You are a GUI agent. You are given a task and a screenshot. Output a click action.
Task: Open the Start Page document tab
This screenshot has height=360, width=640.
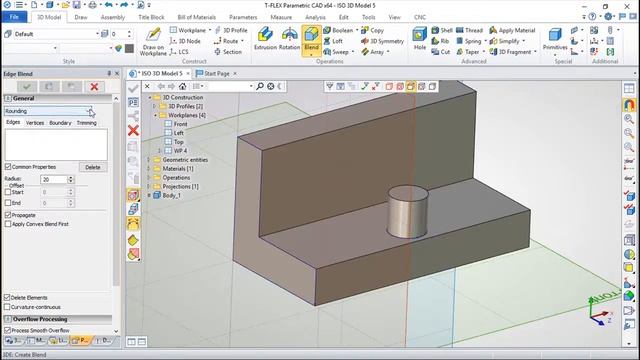216,73
